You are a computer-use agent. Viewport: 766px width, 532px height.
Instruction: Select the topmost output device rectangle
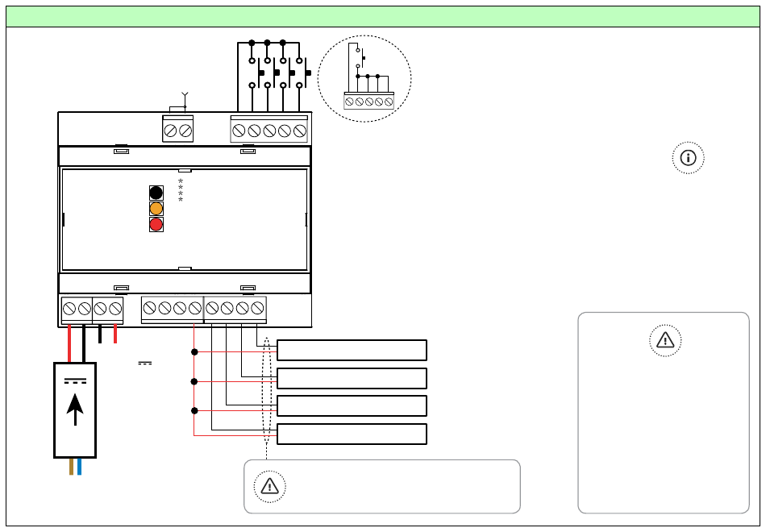pos(352,351)
